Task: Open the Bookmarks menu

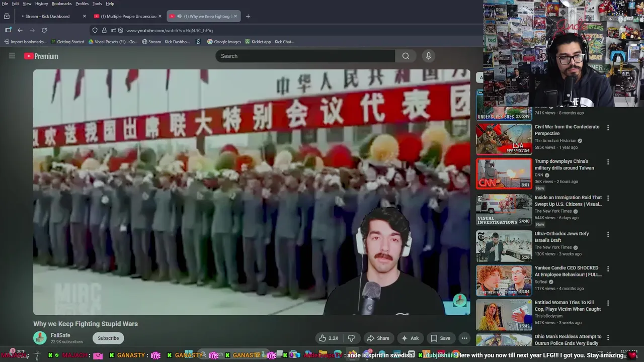Action: [x=61, y=4]
